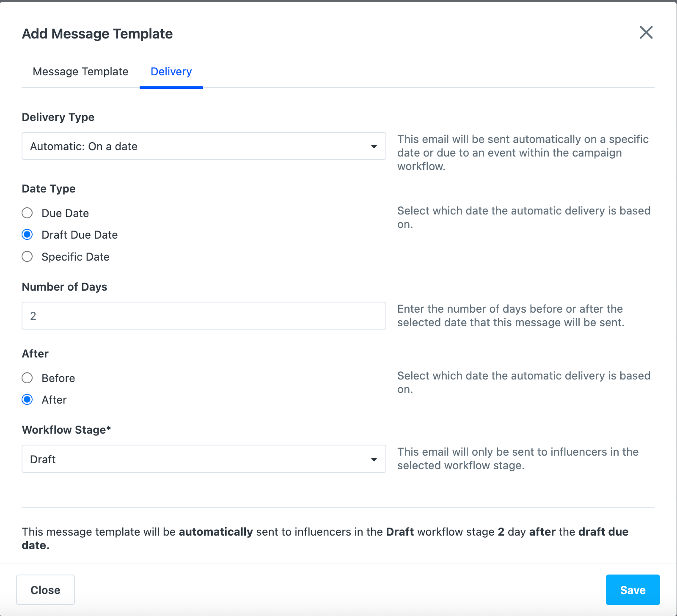Click the 'Delivery Type' field label
This screenshot has width=677, height=616.
(x=58, y=117)
